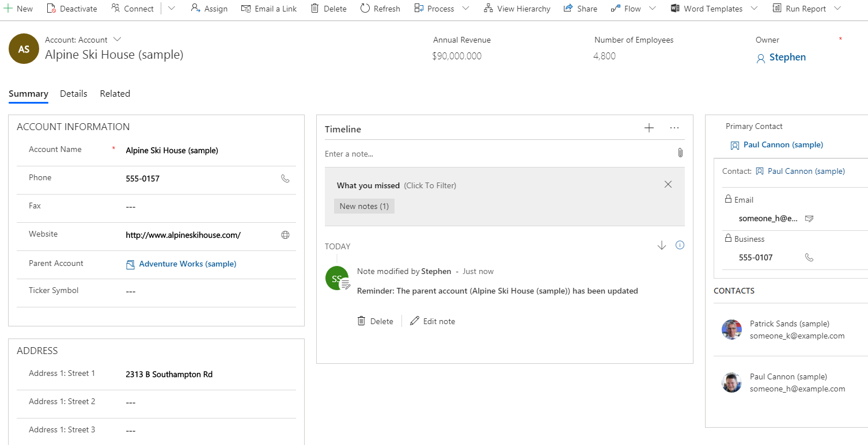Call the contact's business phone 555-0107
This screenshot has width=868, height=445.
pyautogui.click(x=809, y=257)
